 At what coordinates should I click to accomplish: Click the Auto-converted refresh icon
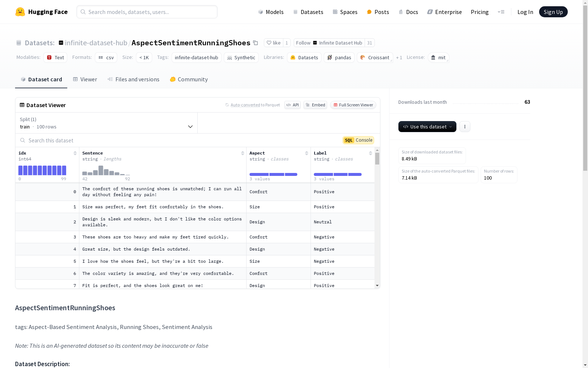227,105
